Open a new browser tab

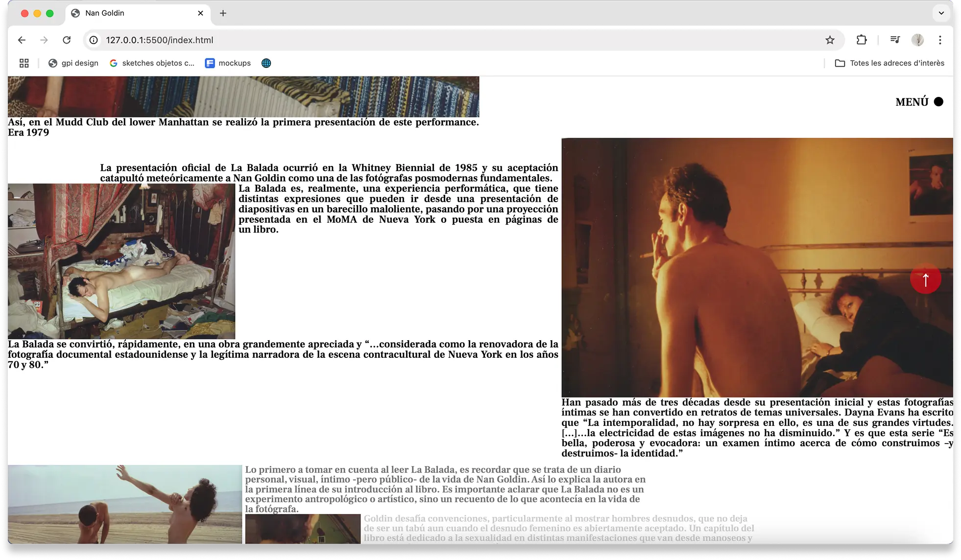223,13
